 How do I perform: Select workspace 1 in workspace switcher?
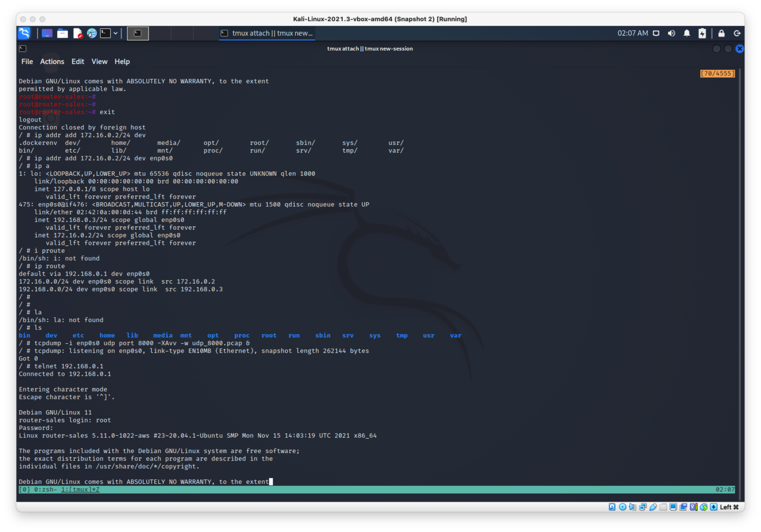point(138,33)
